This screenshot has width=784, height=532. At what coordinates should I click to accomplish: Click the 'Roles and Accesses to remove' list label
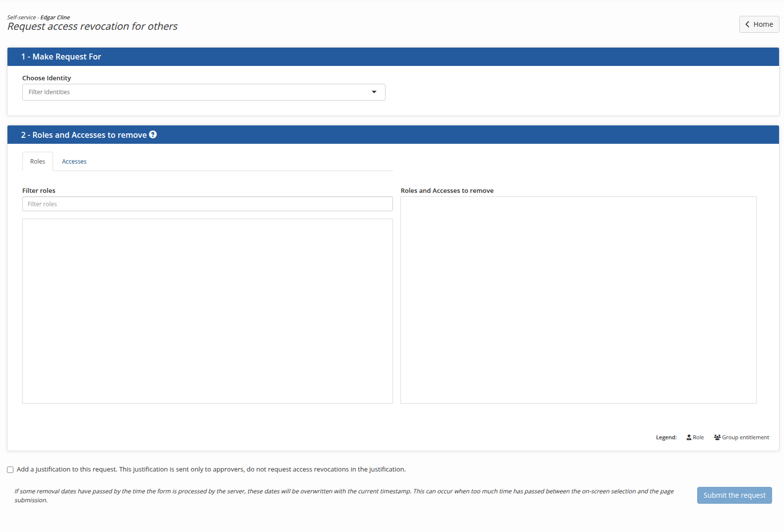click(447, 190)
